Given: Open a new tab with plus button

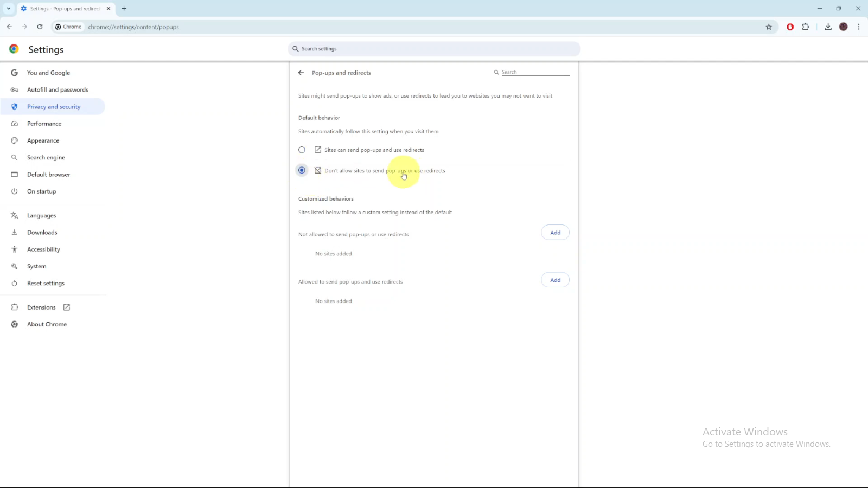Looking at the screenshot, I should (124, 9).
